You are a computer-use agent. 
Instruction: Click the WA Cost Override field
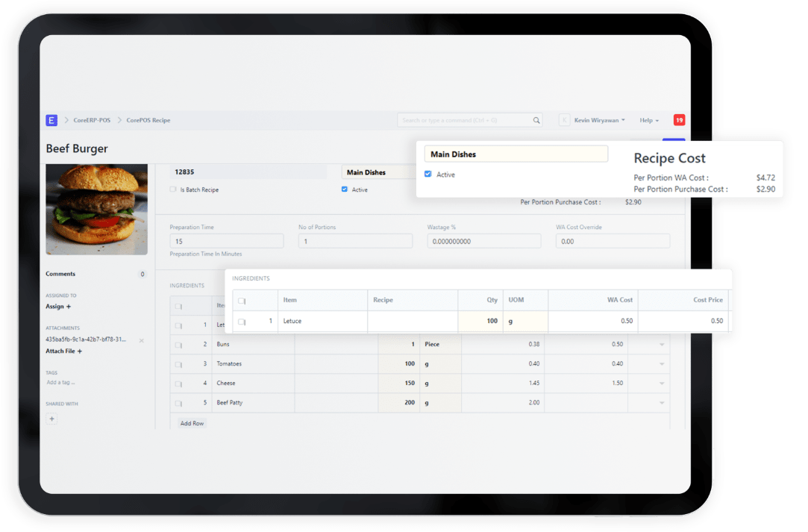click(x=613, y=241)
